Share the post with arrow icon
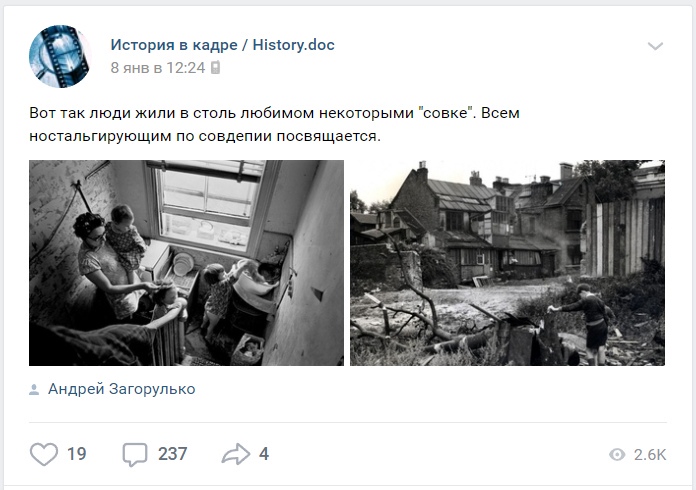696x490 pixels. tap(236, 454)
